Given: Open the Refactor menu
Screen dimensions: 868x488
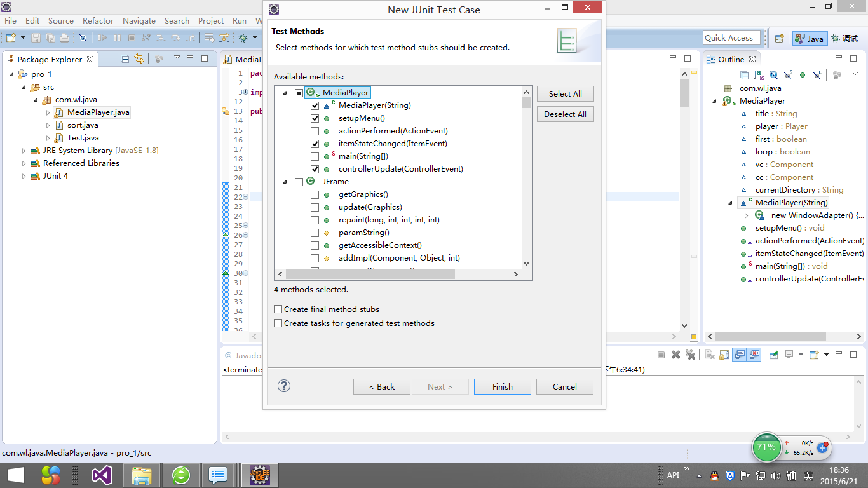Looking at the screenshot, I should 98,21.
